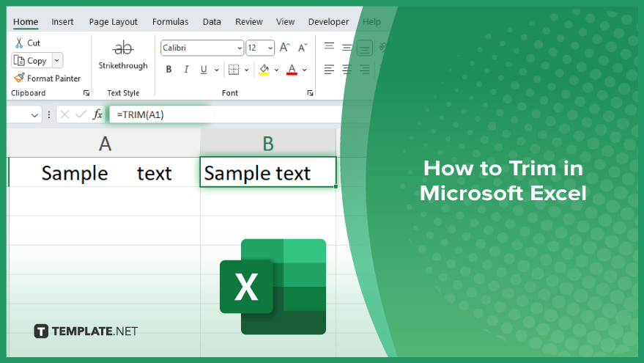Apply yellow fill color
The width and height of the screenshot is (644, 363).
pos(264,70)
